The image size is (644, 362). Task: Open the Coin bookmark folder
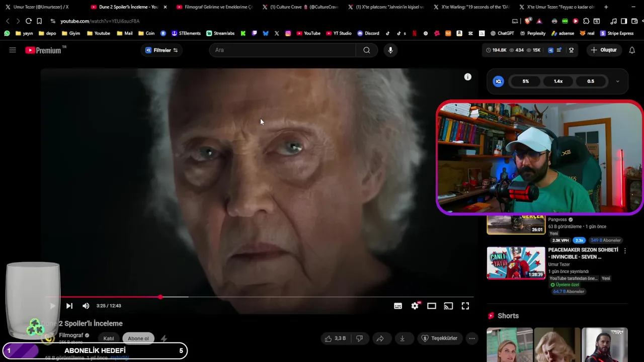click(x=146, y=33)
